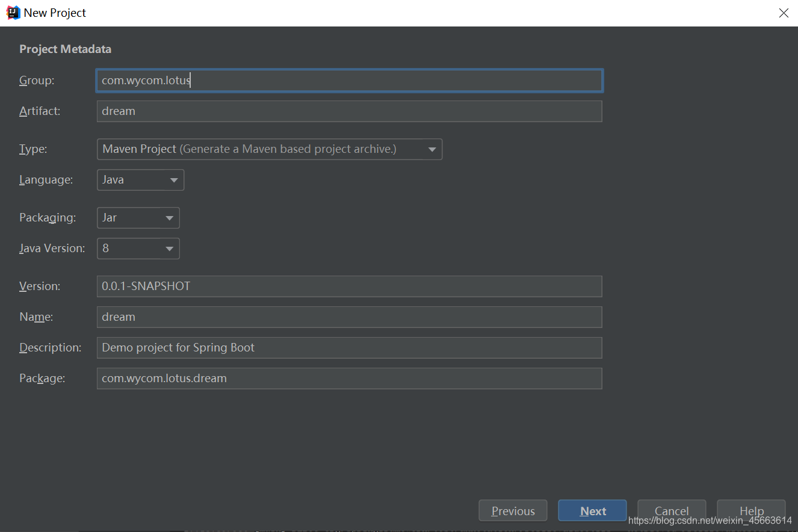The height and width of the screenshot is (532, 798).
Task: Click the Java Version label
Action: [x=52, y=249]
